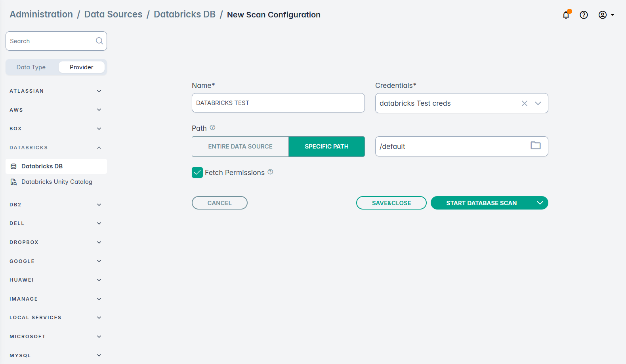Click the folder browse icon in path field
Viewport: 626px width, 364px height.
pyautogui.click(x=535, y=146)
